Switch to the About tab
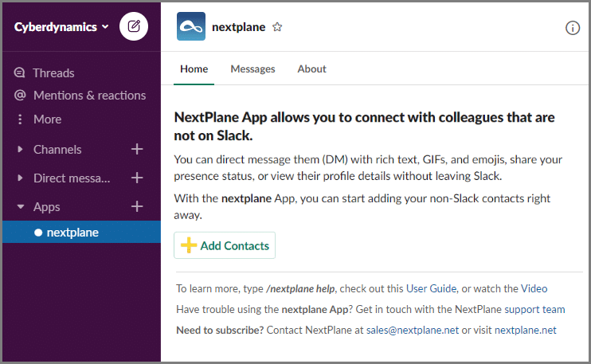Image resolution: width=591 pixels, height=364 pixels. tap(311, 69)
